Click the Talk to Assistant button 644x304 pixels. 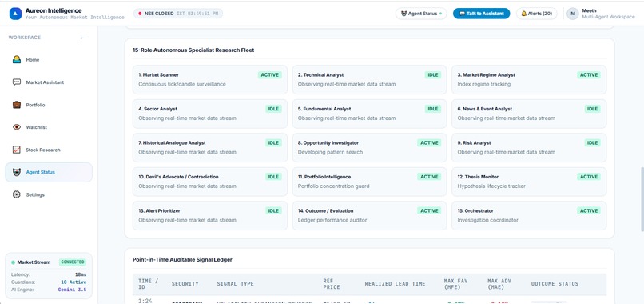[481, 14]
